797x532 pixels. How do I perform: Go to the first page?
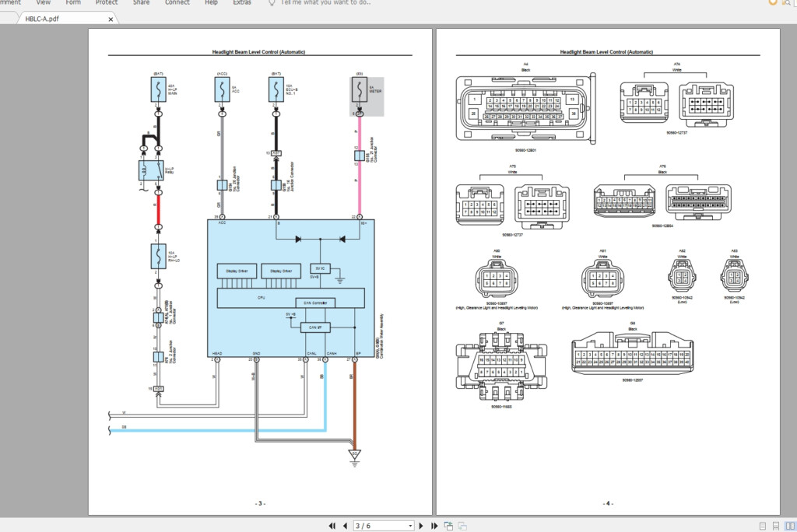pyautogui.click(x=332, y=526)
